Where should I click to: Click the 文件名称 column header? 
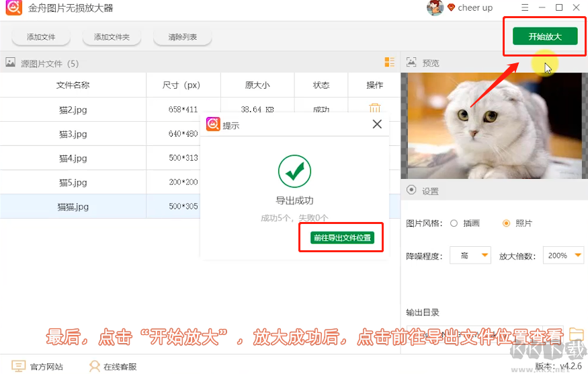pyautogui.click(x=73, y=85)
